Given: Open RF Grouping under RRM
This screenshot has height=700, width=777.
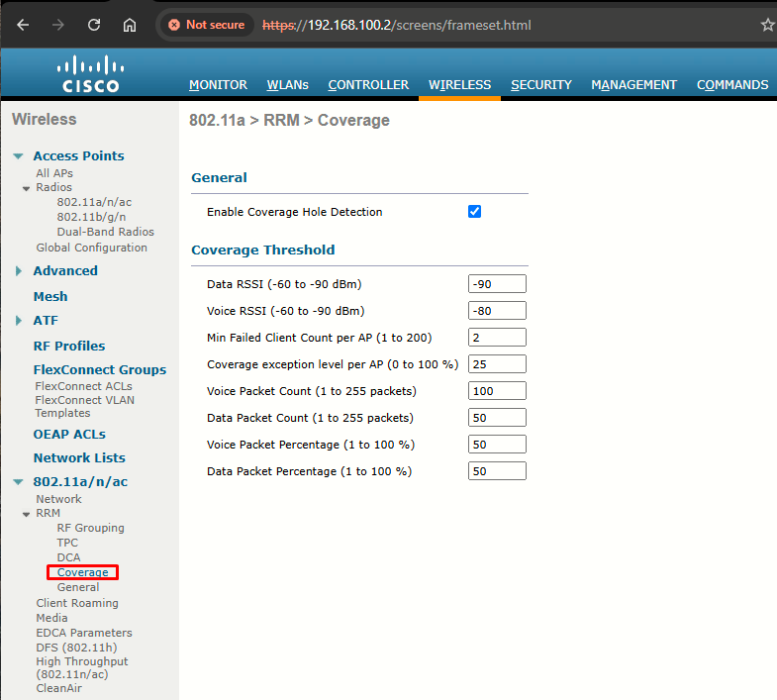Looking at the screenshot, I should click(91, 528).
